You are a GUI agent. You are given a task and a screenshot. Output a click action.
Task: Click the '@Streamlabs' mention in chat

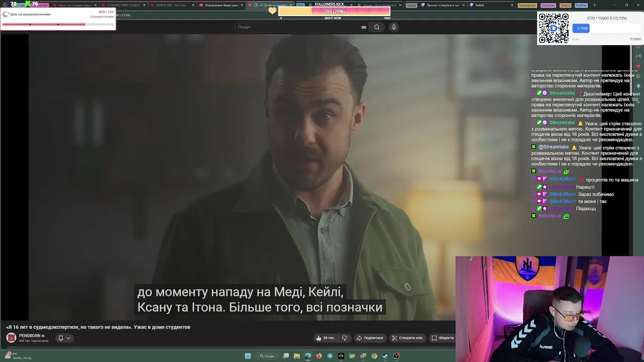click(553, 147)
